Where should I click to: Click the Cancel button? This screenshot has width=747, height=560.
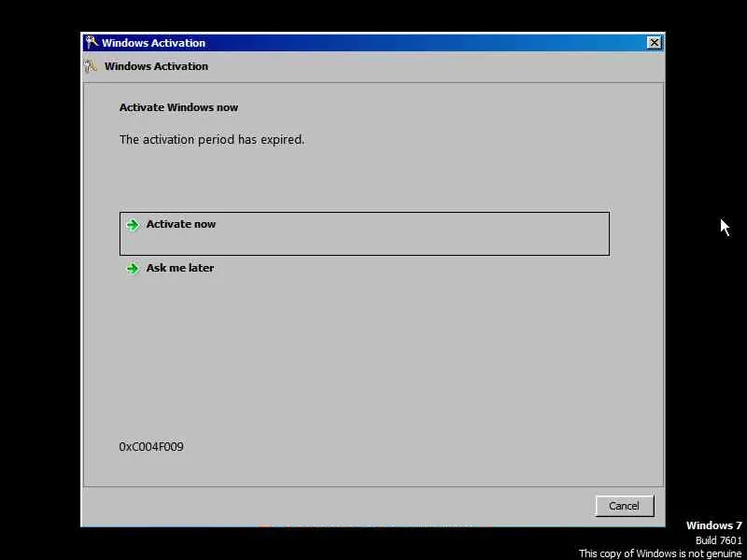click(624, 506)
